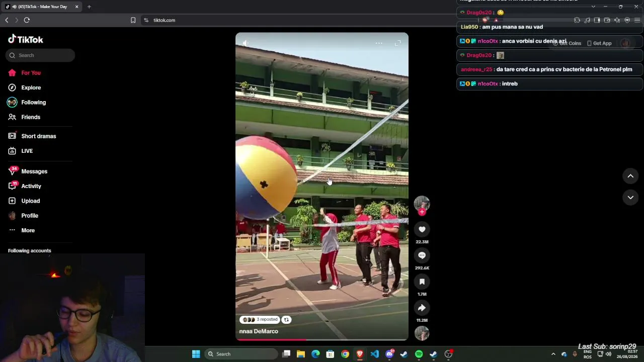Open Brave Leo AI sparkle icon
The height and width of the screenshot is (362, 644).
617,20
